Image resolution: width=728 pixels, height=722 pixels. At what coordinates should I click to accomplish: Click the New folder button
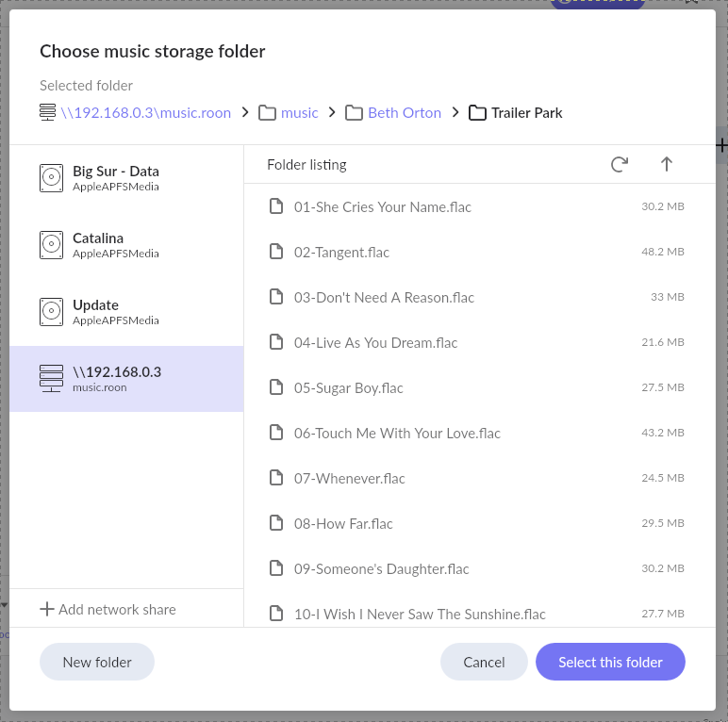97,662
